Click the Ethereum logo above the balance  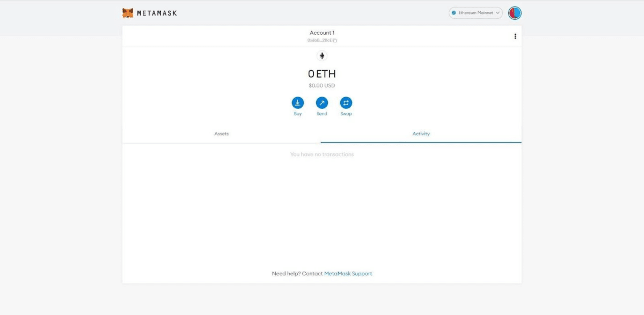[322, 56]
